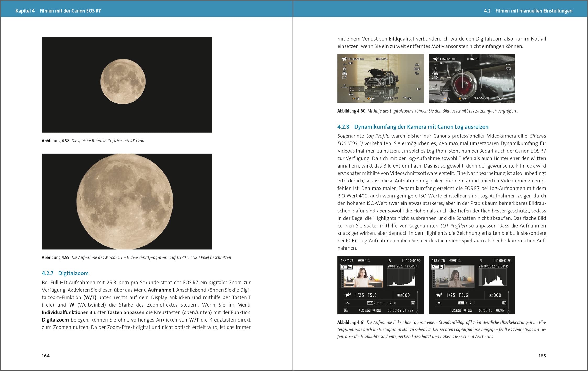This screenshot has width=588, height=371.
Task: Click the SET movie icon on clip 100-0190
Action: point(347,267)
